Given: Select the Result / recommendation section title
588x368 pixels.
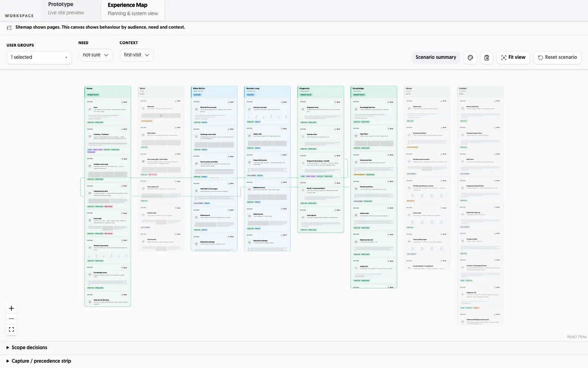Looking at the screenshot, I should [316, 188].
